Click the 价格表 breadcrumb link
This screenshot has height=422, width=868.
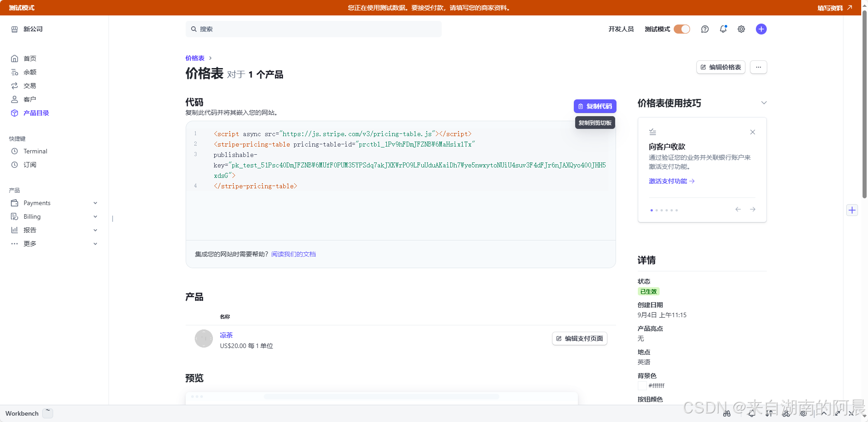[x=195, y=58]
